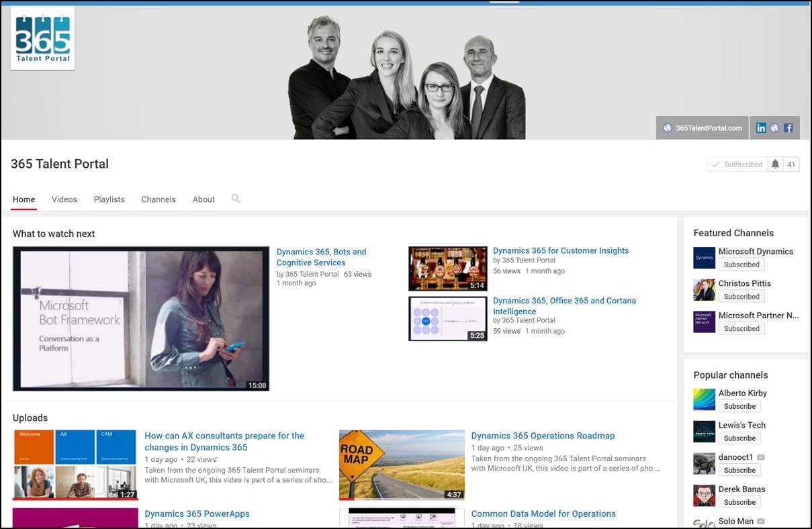The width and height of the screenshot is (812, 529).
Task: Open Dynamics 365 Operations Roadmap title link
Action: coord(543,436)
